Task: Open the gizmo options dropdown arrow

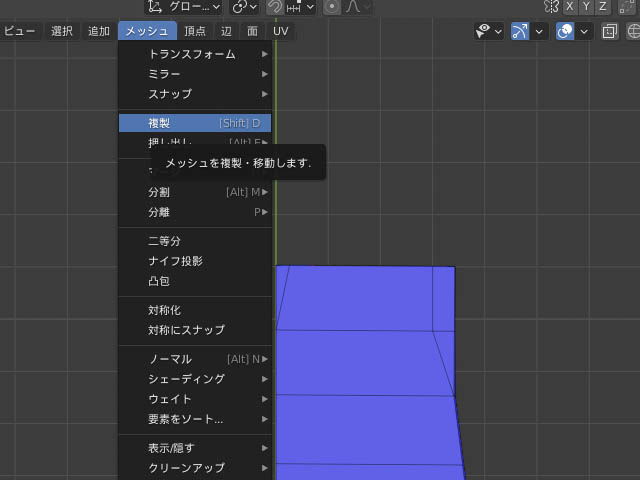Action: [x=539, y=31]
